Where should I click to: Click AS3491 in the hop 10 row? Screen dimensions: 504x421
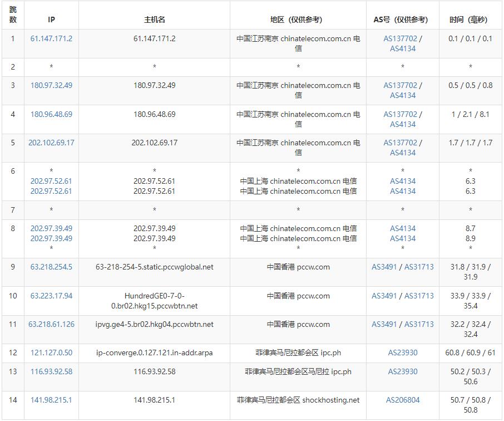tap(384, 296)
